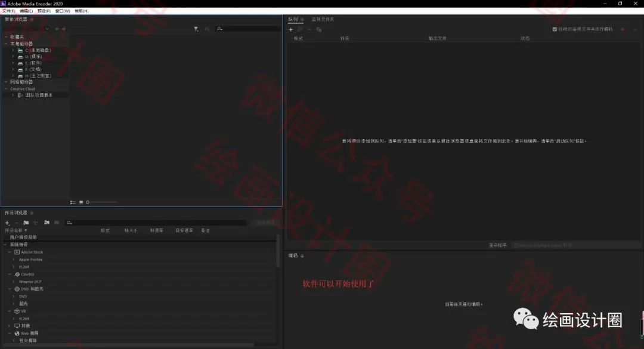Collapse the Adobe Stock preset group
The width and height of the screenshot is (644, 349).
tap(10, 252)
